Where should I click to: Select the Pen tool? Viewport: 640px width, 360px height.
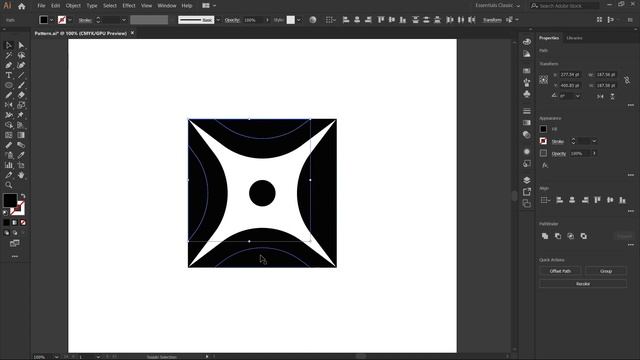[9, 65]
